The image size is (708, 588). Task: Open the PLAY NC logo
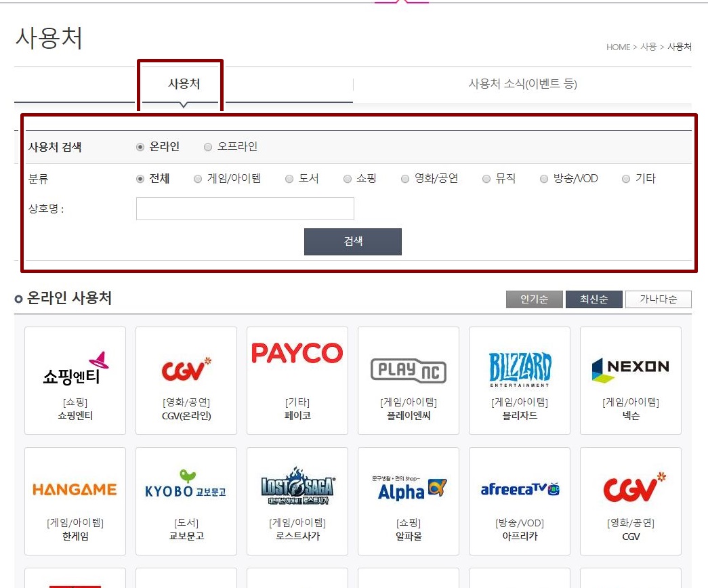pos(408,371)
